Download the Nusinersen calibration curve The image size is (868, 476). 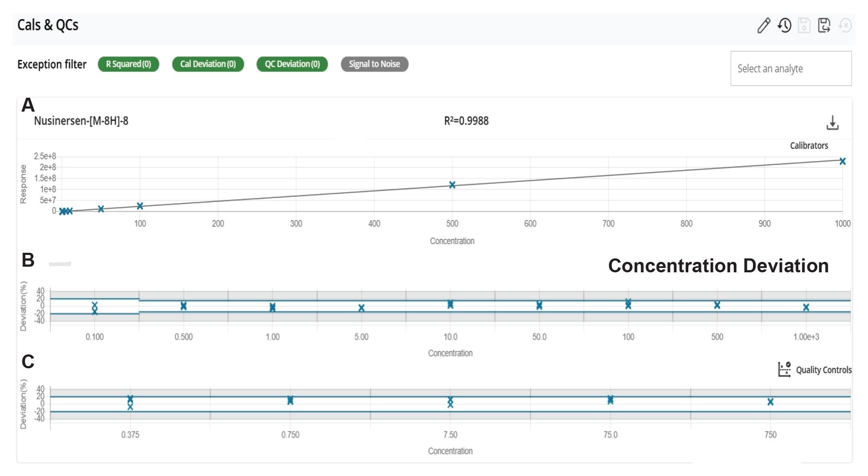[x=832, y=123]
